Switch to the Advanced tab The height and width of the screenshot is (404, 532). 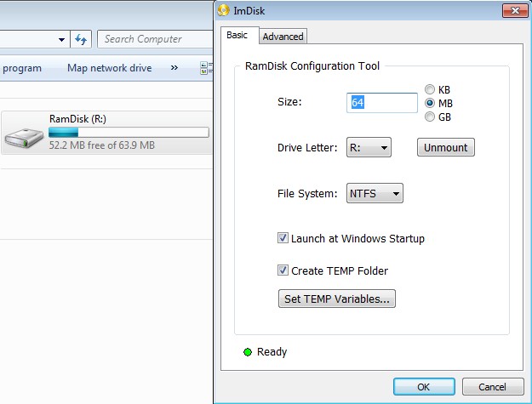(x=283, y=37)
